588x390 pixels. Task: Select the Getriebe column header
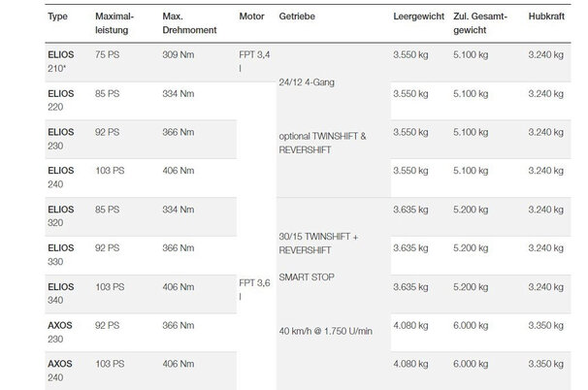pyautogui.click(x=295, y=18)
